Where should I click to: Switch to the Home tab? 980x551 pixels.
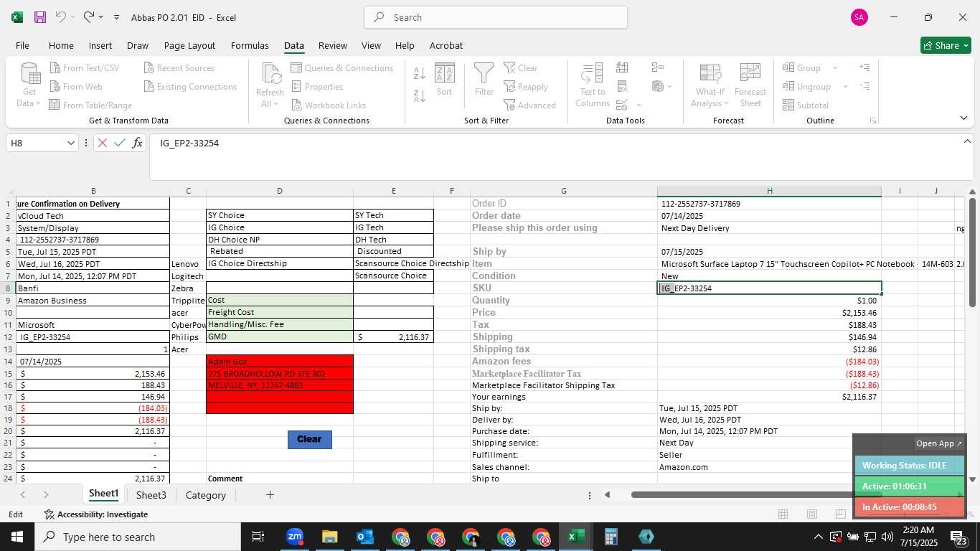(x=61, y=45)
